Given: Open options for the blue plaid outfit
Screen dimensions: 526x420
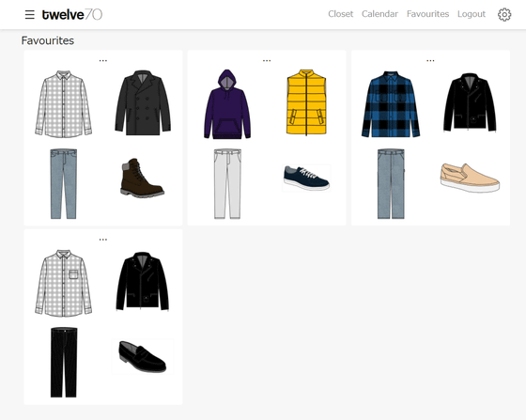Looking at the screenshot, I should pos(430,61).
